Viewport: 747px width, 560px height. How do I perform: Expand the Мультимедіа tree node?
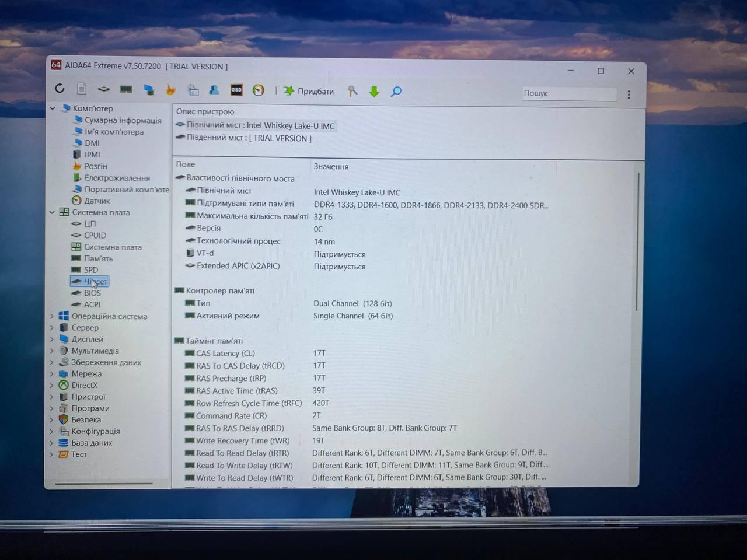(51, 351)
